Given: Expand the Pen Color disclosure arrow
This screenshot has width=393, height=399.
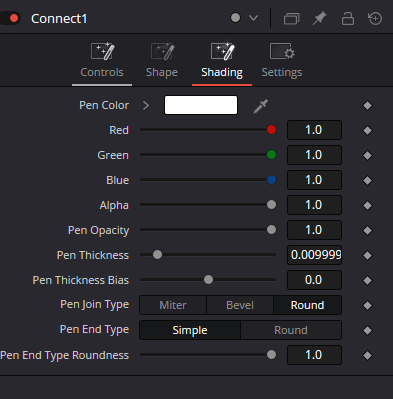Looking at the screenshot, I should pyautogui.click(x=146, y=106).
